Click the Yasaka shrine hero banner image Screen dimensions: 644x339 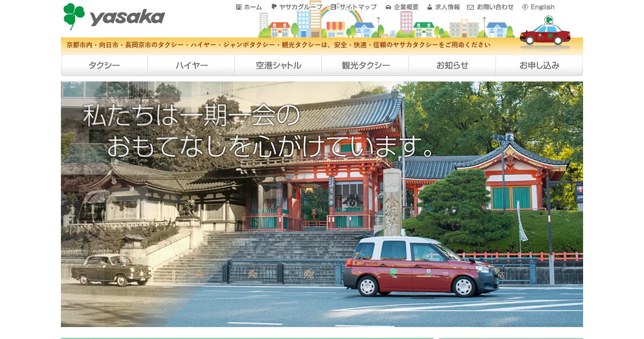[322, 204]
